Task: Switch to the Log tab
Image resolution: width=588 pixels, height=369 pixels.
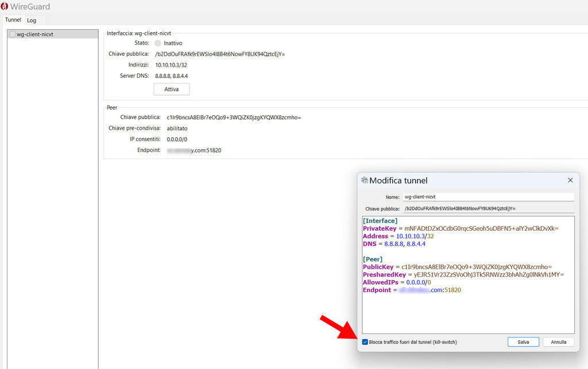Action: click(32, 20)
